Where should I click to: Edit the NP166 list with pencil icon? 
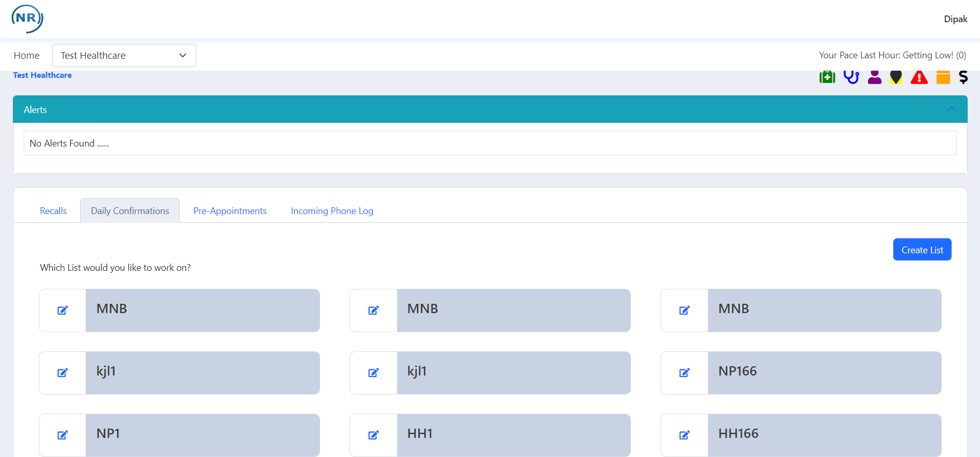(685, 373)
